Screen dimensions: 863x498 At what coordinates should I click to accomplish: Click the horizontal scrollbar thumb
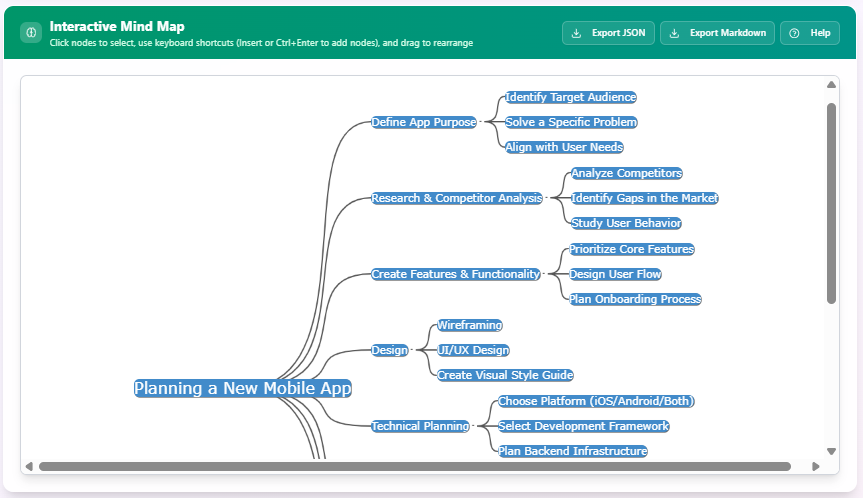414,466
